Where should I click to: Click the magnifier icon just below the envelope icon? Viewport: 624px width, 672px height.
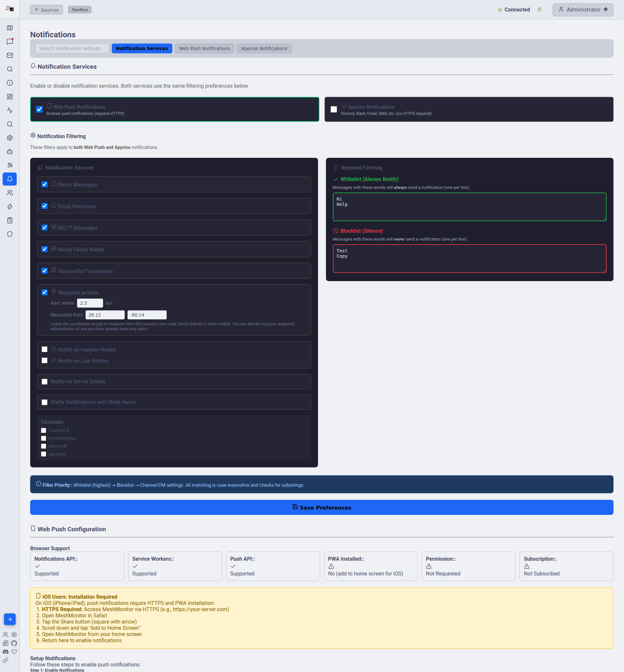tap(10, 69)
